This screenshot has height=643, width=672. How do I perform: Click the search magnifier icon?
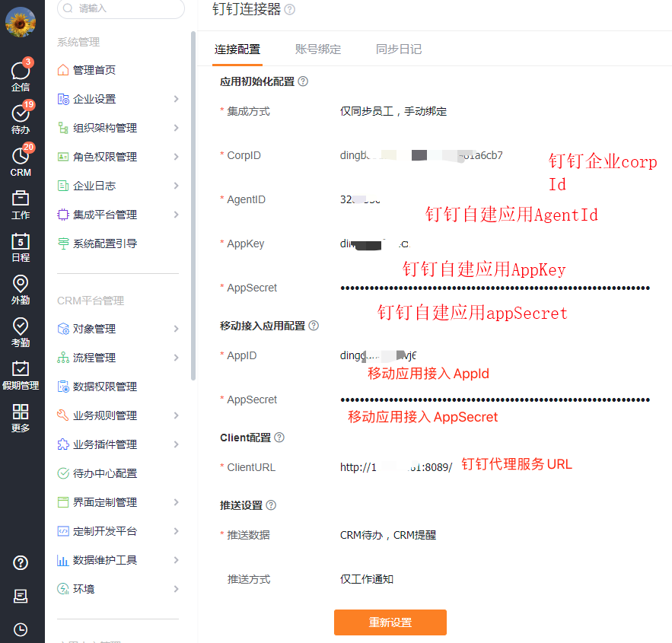pos(68,8)
